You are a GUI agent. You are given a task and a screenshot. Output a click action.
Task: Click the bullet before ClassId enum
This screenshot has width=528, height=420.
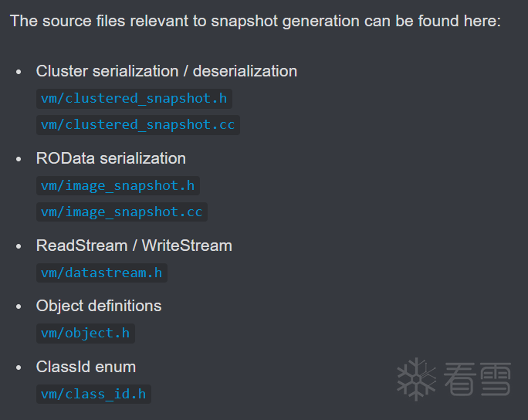[19, 367]
